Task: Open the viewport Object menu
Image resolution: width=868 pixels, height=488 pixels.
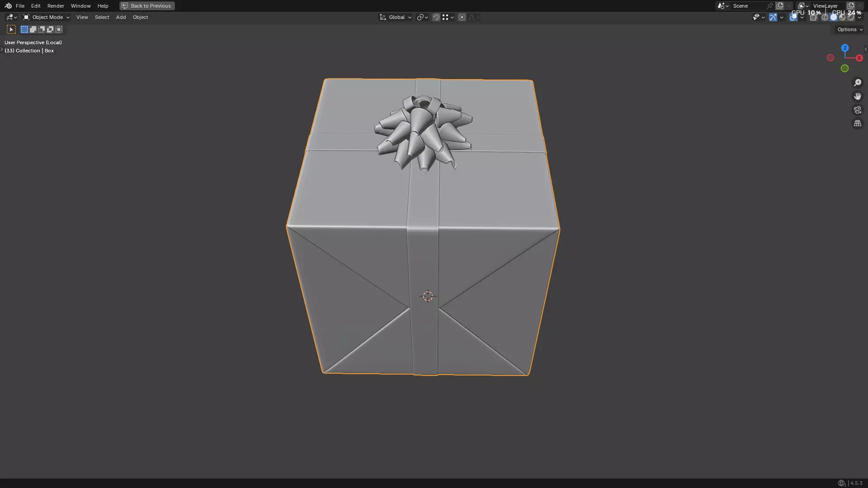Action: pyautogui.click(x=140, y=17)
